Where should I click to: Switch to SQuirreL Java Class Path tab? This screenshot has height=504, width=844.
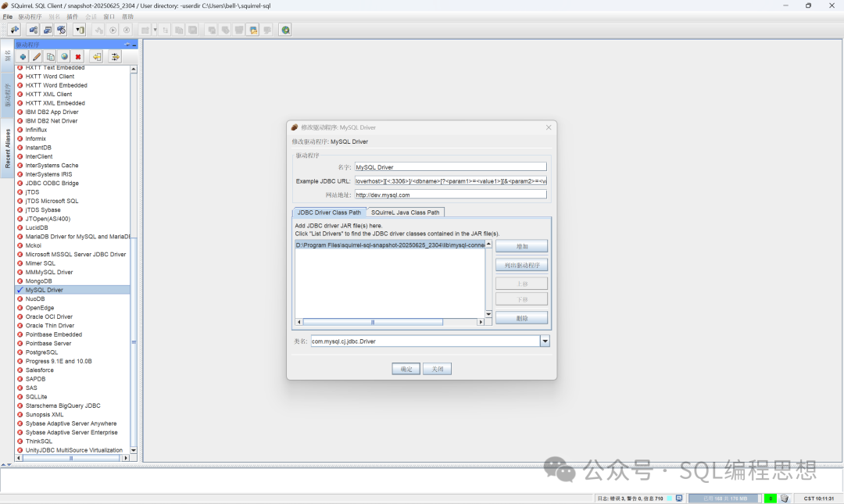click(x=406, y=213)
